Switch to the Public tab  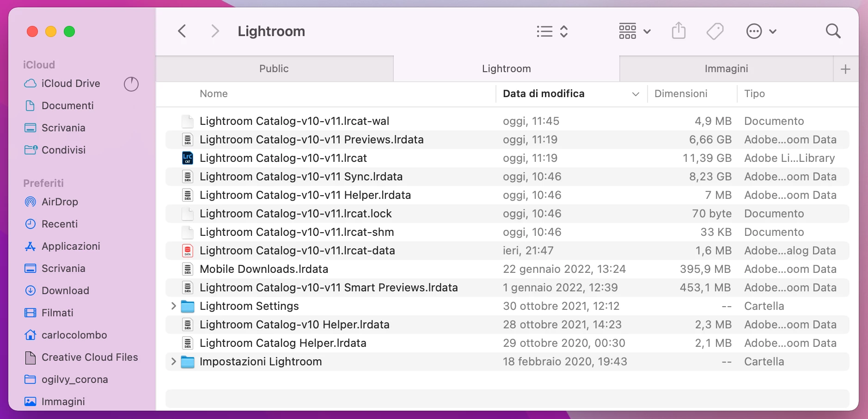click(x=275, y=68)
